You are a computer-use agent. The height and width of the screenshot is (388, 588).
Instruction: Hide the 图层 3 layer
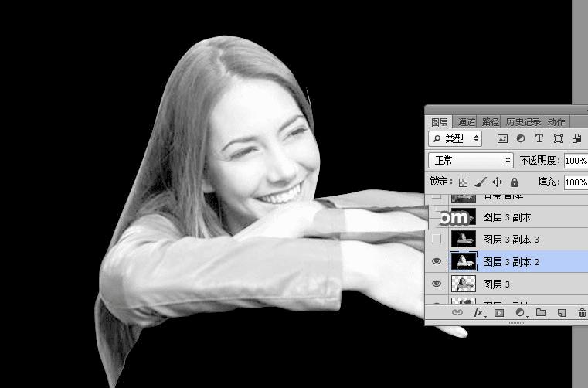tap(437, 284)
